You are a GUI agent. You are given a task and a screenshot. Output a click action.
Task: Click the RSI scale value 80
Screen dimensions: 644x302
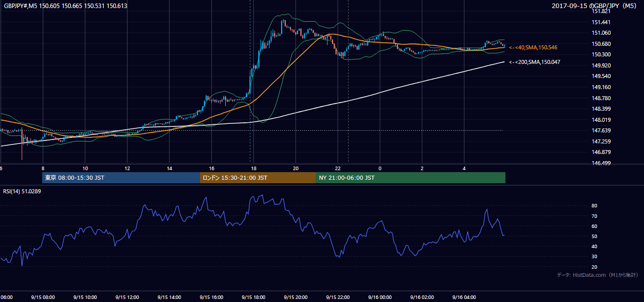(595, 206)
